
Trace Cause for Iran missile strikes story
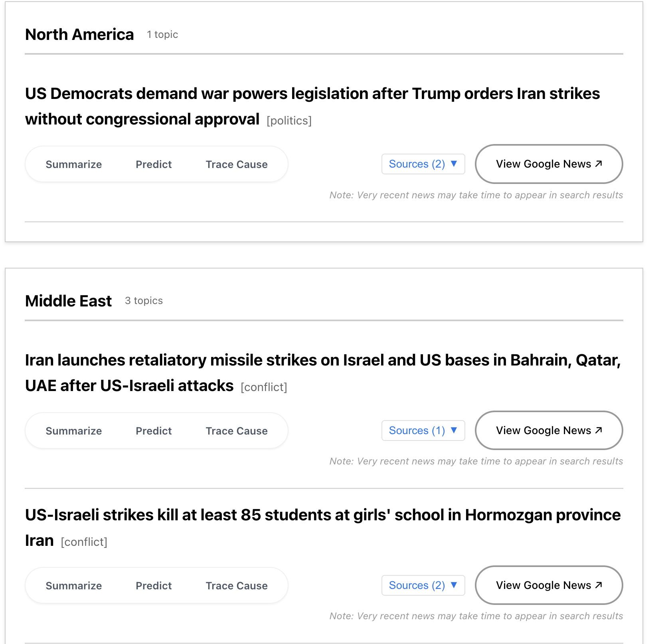[x=236, y=431]
